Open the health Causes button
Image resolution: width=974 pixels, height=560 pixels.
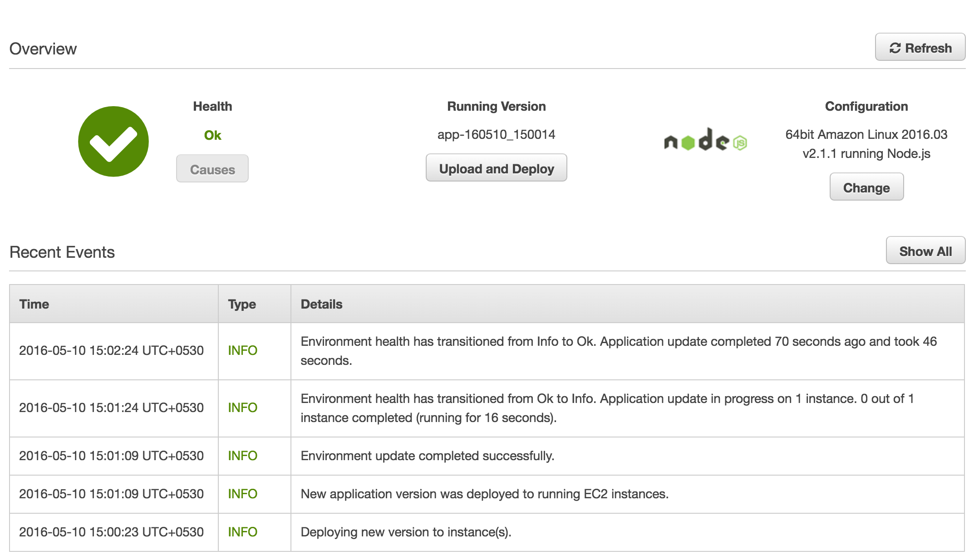(x=212, y=169)
